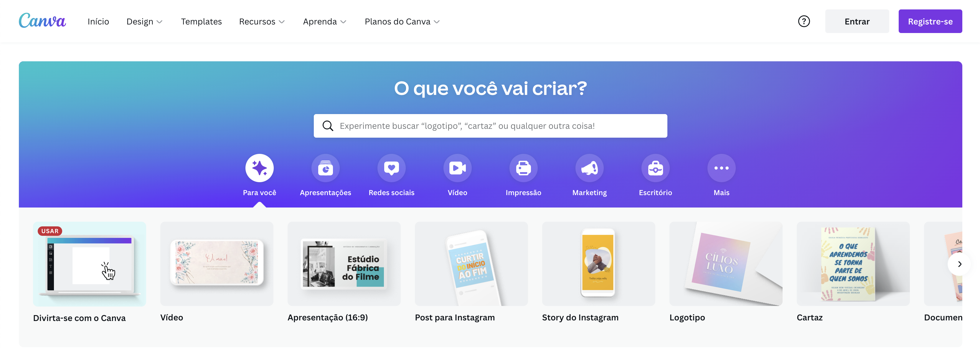Viewport: 980px width, 349px height.
Task: Expand the Recursos dropdown menu
Action: (x=262, y=22)
